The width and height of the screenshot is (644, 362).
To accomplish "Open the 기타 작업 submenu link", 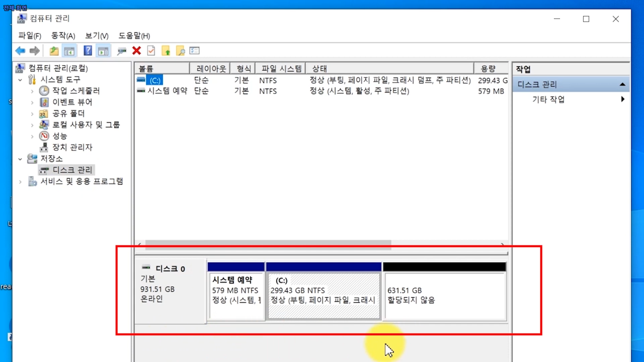I will (x=548, y=100).
